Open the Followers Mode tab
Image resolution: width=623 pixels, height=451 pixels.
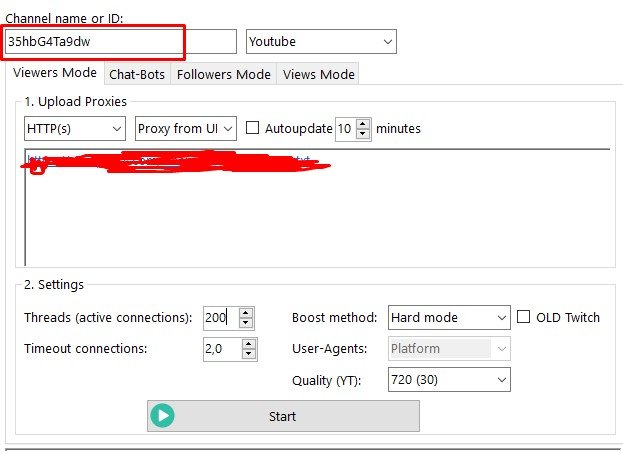(x=224, y=74)
